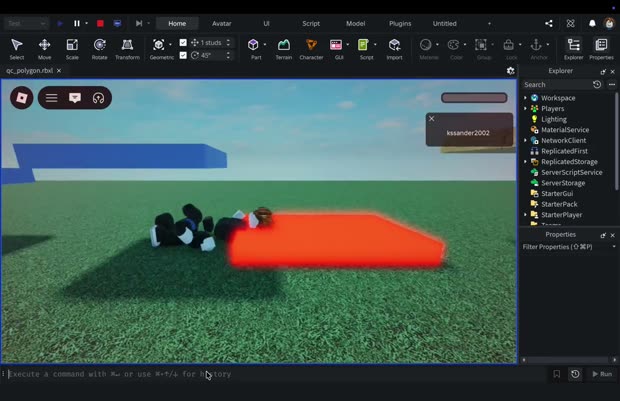Screen dimensions: 620x401
Task: Open the Terrain editor
Action: [x=284, y=49]
